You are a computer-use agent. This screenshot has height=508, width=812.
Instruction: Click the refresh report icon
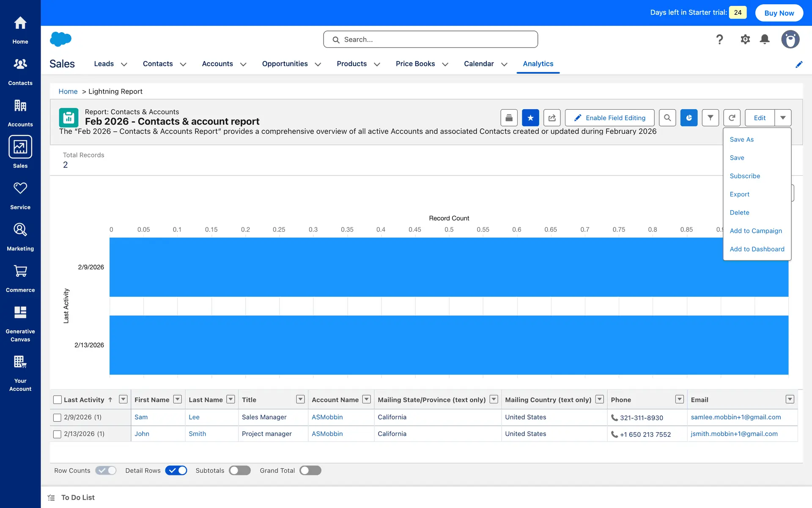point(732,118)
